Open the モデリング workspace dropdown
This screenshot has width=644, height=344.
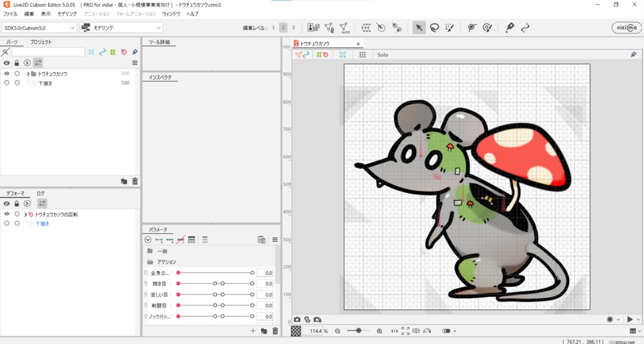[x=121, y=28]
